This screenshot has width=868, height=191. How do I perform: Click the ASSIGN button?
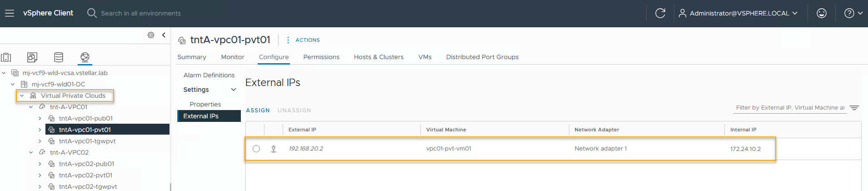click(x=258, y=111)
